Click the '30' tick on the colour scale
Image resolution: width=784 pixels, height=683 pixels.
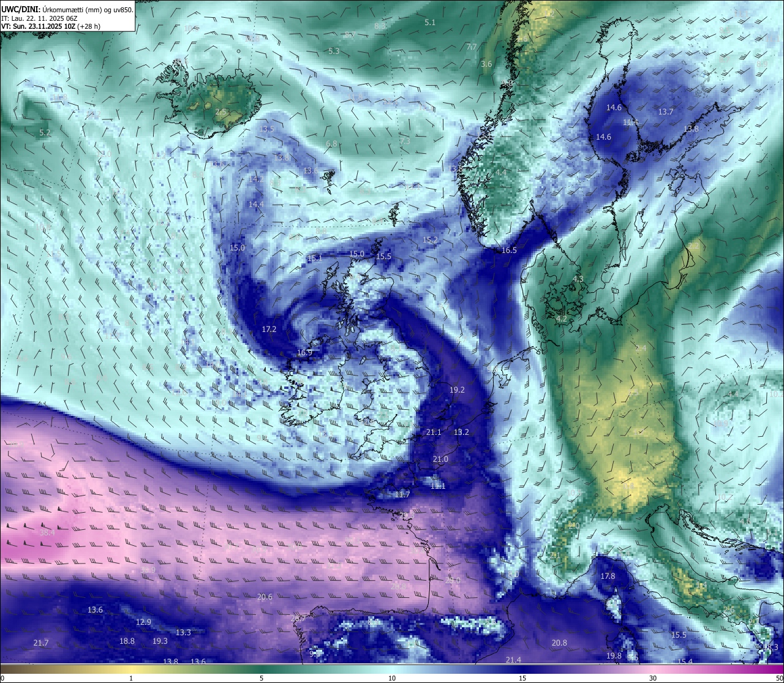tap(653, 678)
